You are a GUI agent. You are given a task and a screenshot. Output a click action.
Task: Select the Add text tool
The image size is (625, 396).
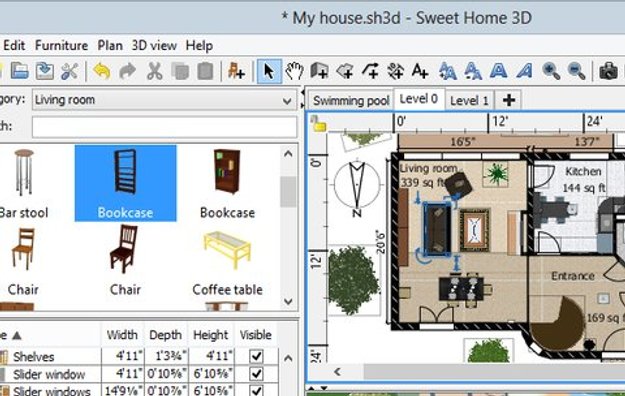point(420,71)
